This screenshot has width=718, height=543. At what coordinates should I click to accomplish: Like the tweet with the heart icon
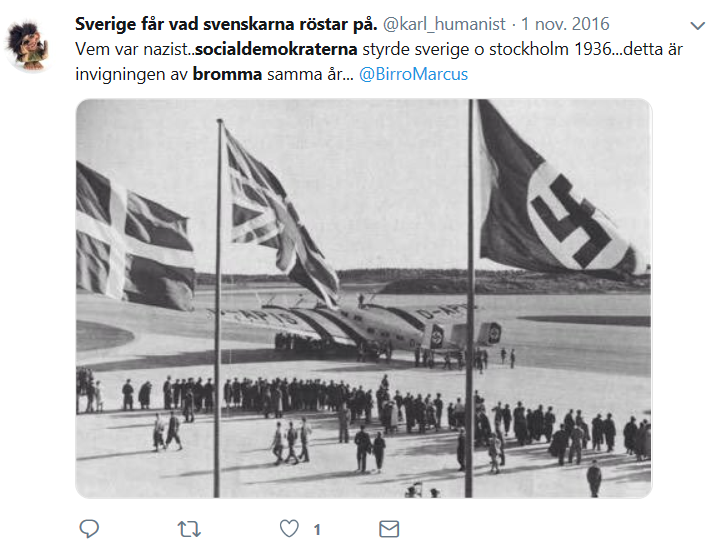[289, 528]
